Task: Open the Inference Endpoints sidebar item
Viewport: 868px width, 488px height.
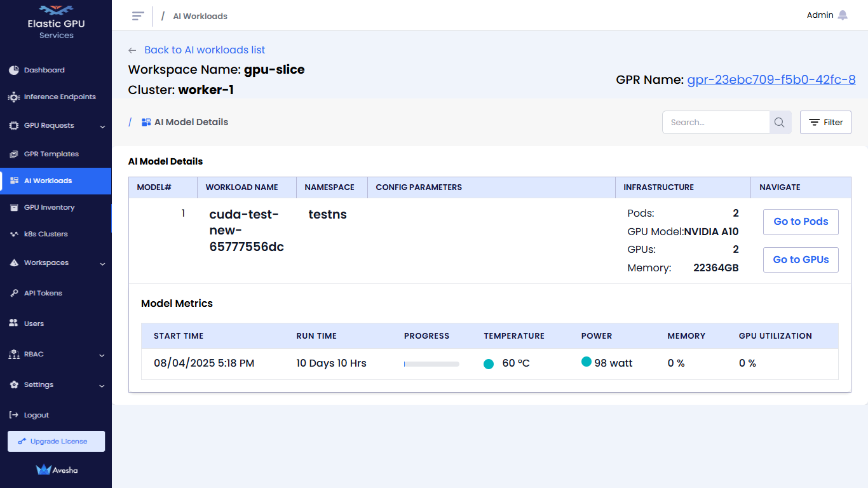Action: click(59, 97)
